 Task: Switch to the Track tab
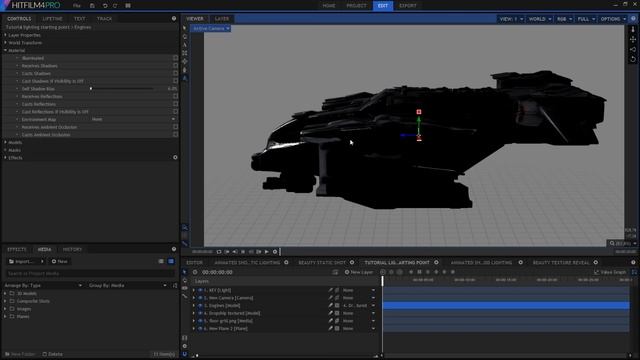tap(104, 19)
